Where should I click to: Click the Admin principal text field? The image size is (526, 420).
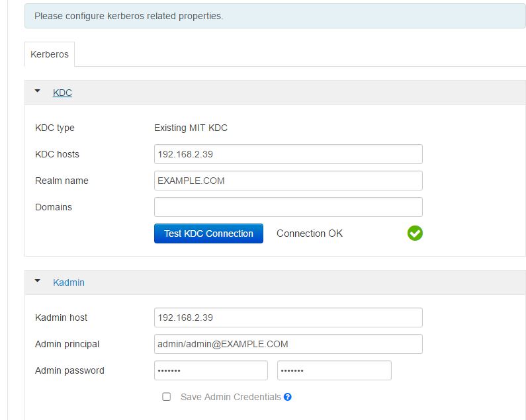[x=288, y=344]
